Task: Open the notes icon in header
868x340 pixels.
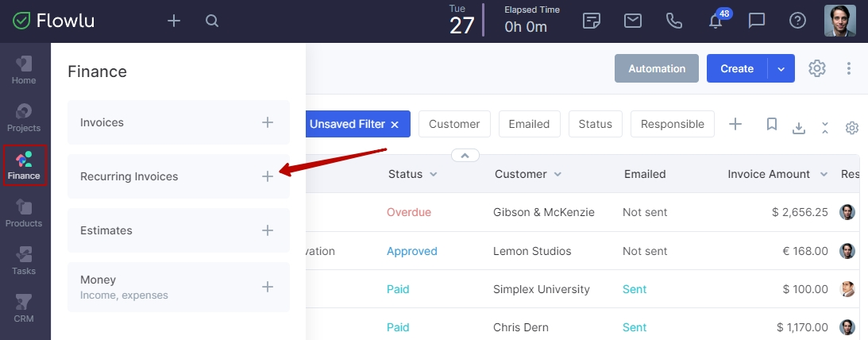Action: [592, 21]
